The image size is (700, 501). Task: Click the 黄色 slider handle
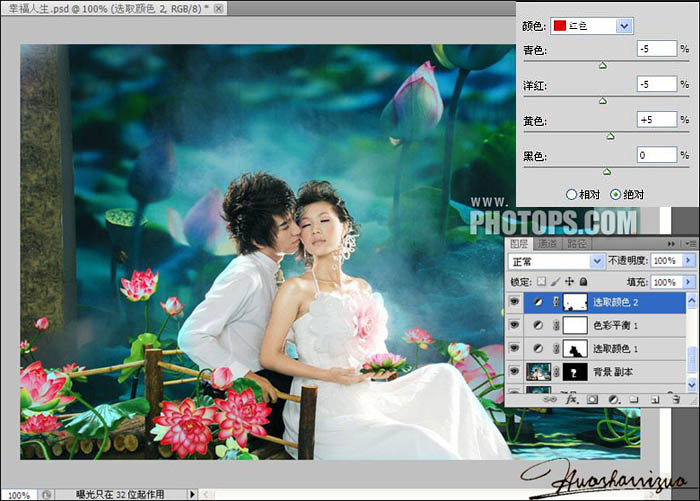click(x=610, y=135)
